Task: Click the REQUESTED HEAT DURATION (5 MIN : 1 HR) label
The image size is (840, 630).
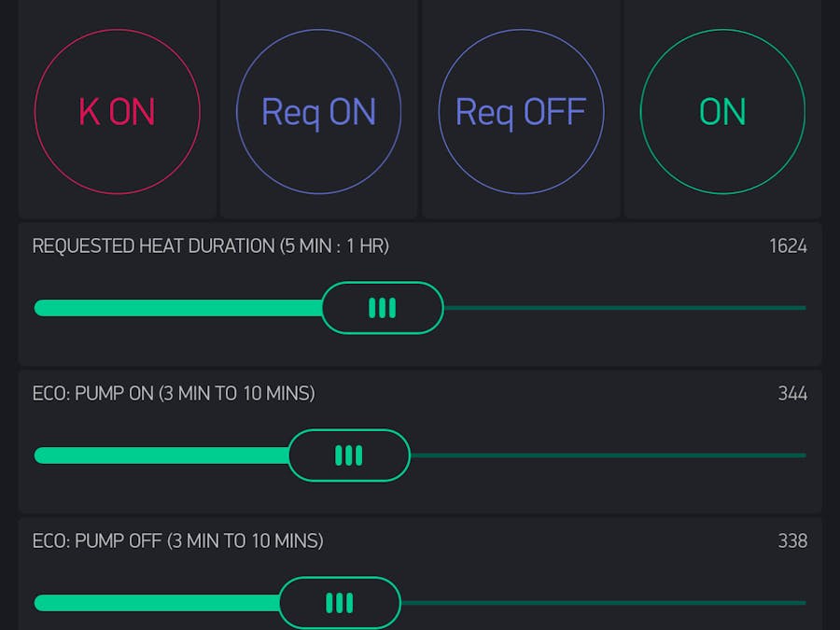Action: (210, 245)
